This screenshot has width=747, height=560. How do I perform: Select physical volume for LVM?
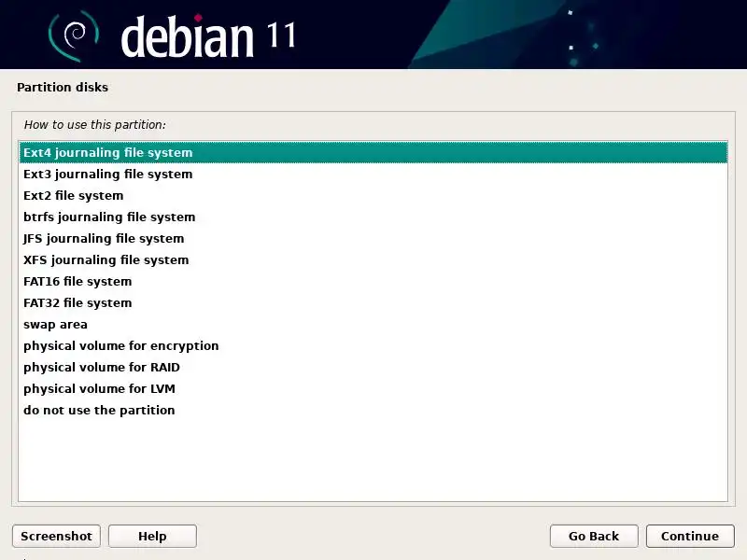point(373,388)
